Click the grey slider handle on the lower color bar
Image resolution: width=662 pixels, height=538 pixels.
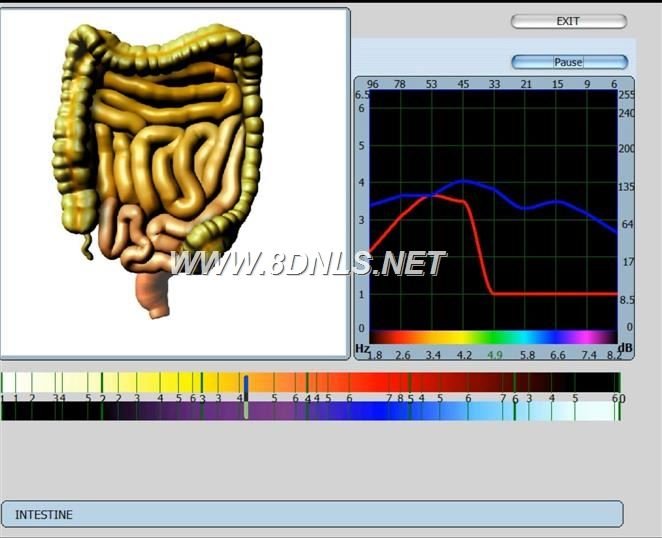[246, 410]
